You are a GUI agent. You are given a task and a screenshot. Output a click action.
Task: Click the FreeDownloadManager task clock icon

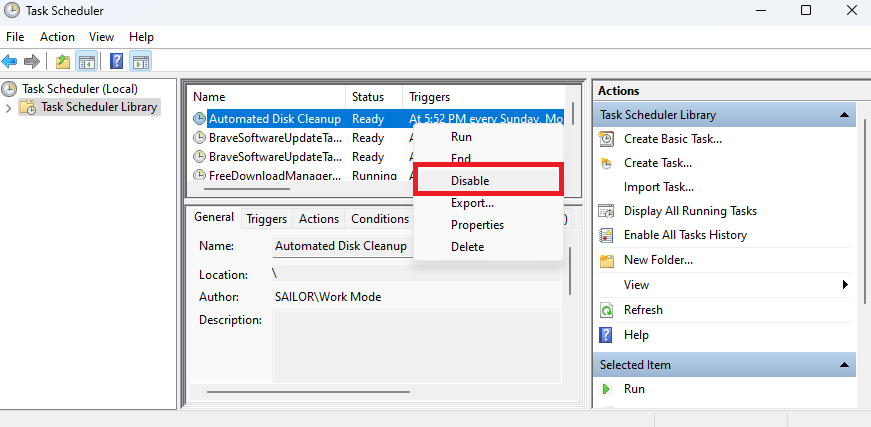click(x=199, y=176)
